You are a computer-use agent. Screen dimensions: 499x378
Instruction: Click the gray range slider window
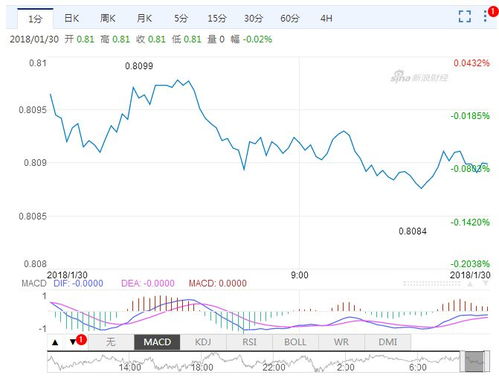474,362
